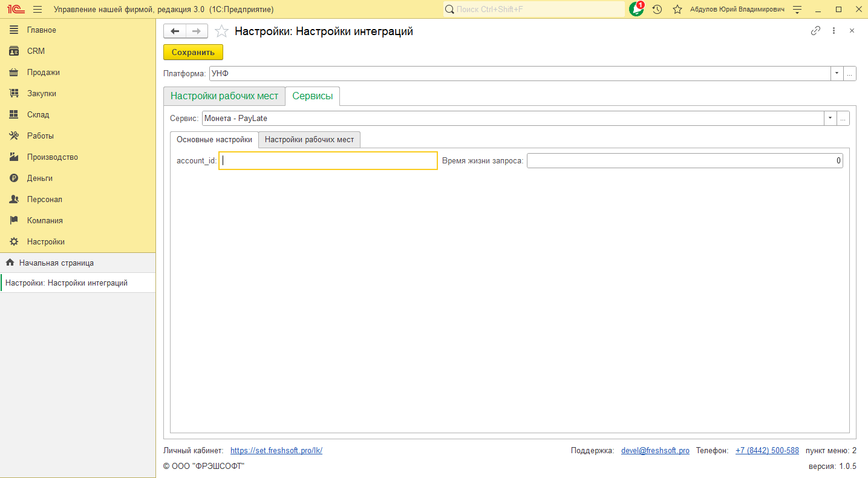Expand the Платформа dropdown list
This screenshot has width=868, height=478.
837,73
